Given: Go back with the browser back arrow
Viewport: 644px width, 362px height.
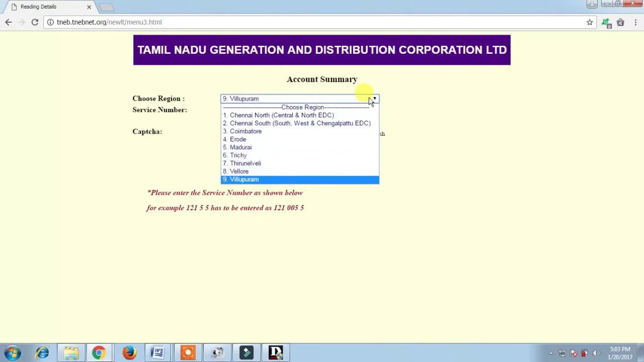Looking at the screenshot, I should [9, 22].
